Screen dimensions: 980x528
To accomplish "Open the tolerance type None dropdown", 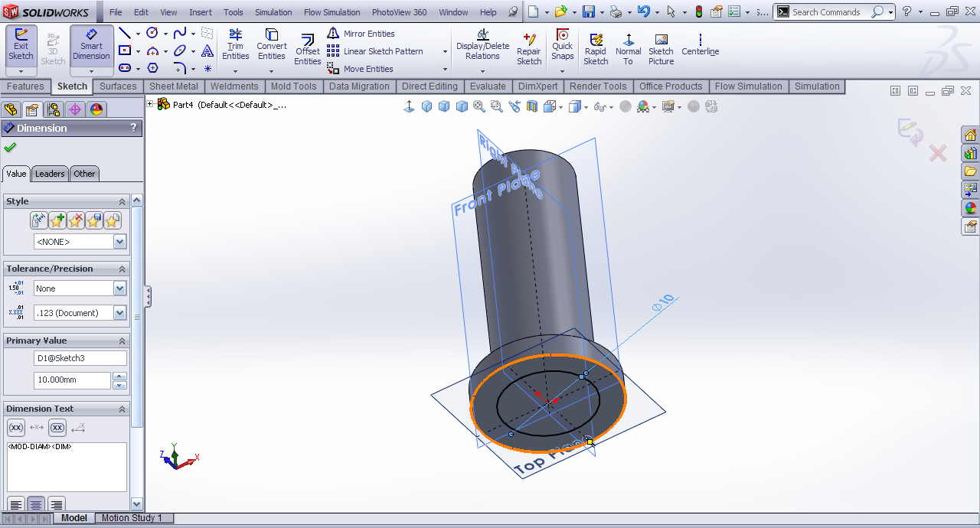I will [x=119, y=288].
